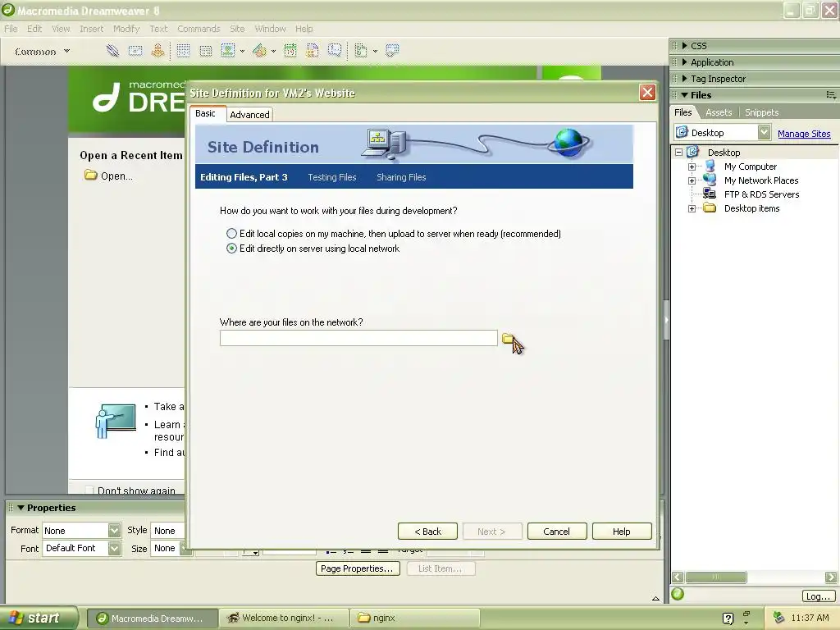Open the Media icon dropdown arrow
840x630 pixels.
pos(273,52)
